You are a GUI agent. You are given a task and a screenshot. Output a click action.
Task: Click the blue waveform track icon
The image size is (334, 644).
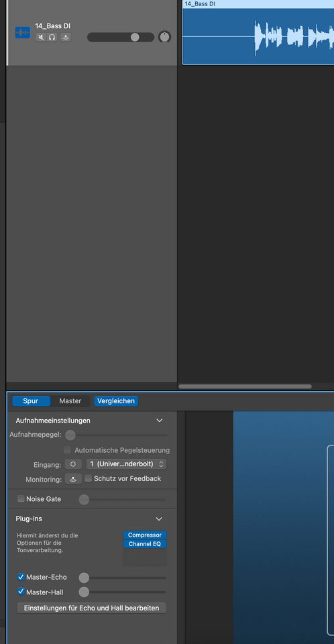23,32
